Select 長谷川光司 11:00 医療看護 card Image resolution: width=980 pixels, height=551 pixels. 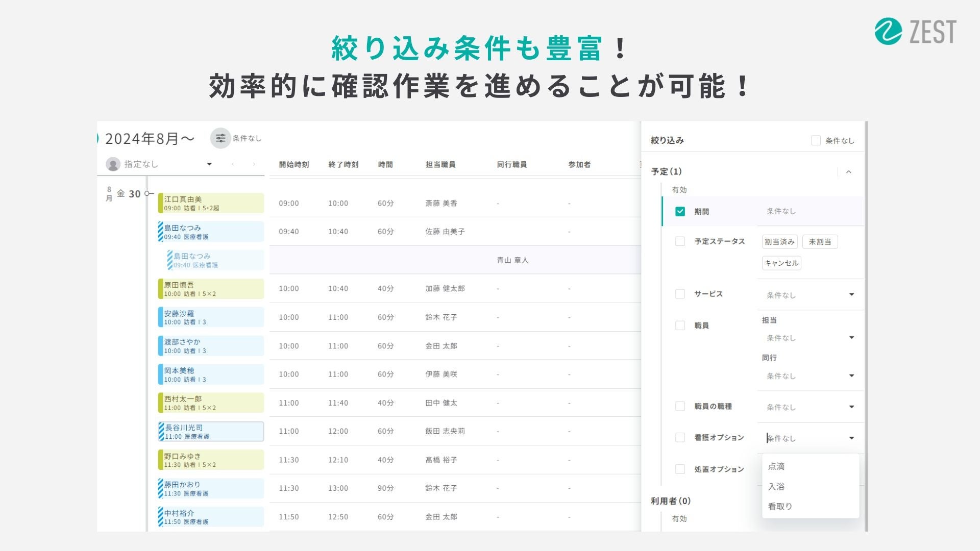pyautogui.click(x=211, y=432)
